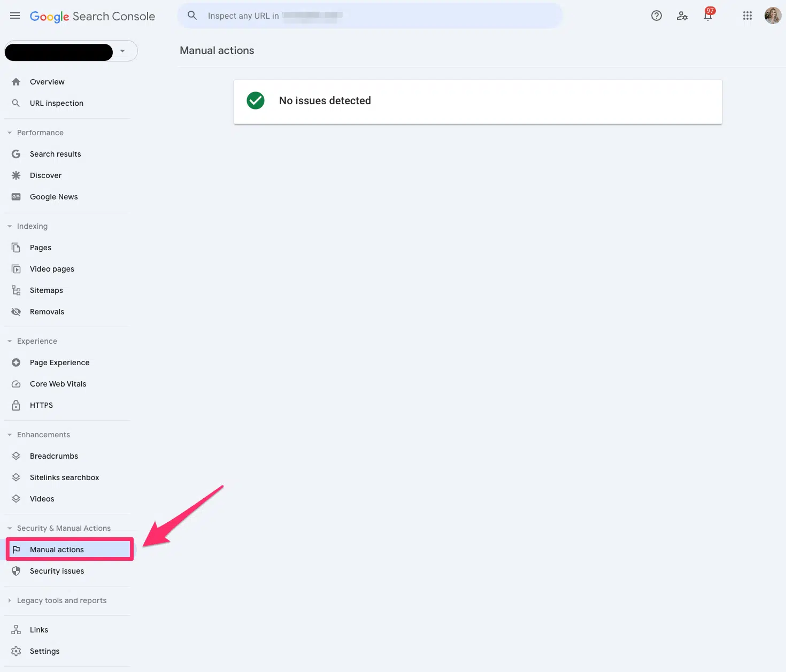The image size is (786, 672).
Task: Click the Security issues shield icon
Action: [16, 571]
